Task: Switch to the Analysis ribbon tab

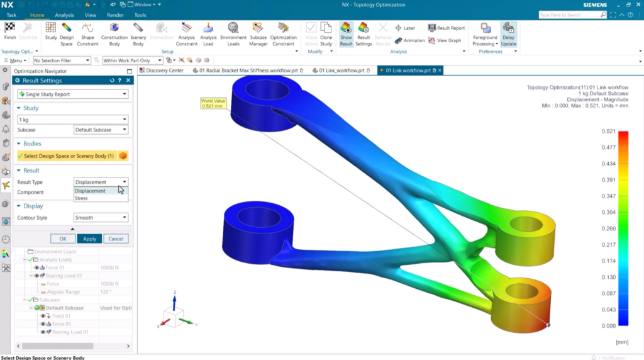Action: click(64, 14)
